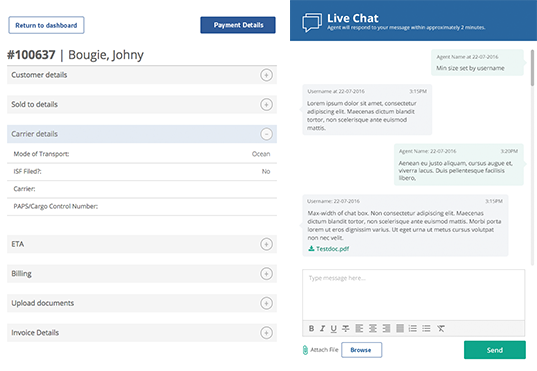Download the Testdoc.pdf attachment

click(332, 249)
